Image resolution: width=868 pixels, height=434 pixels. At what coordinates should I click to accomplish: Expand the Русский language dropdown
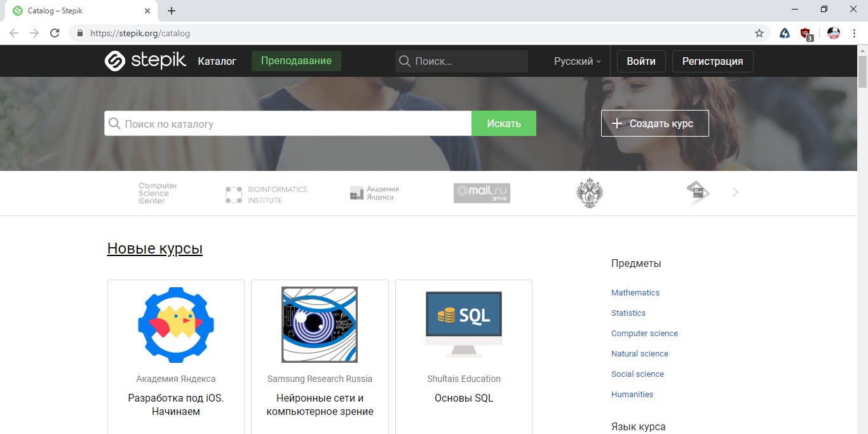click(x=577, y=61)
